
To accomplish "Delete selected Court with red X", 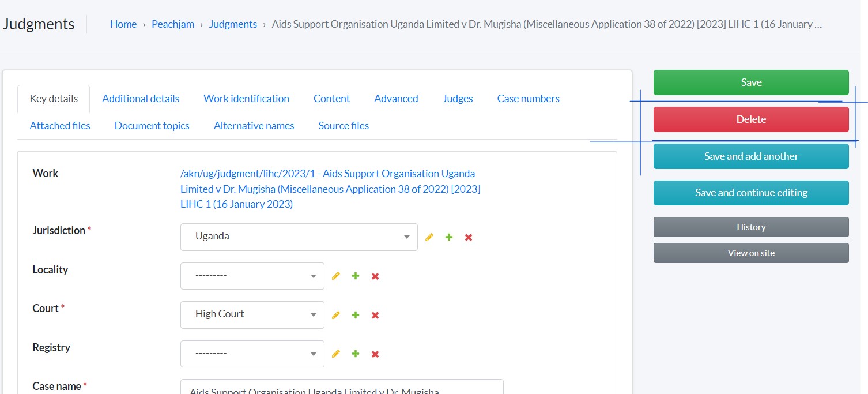I will tap(375, 315).
